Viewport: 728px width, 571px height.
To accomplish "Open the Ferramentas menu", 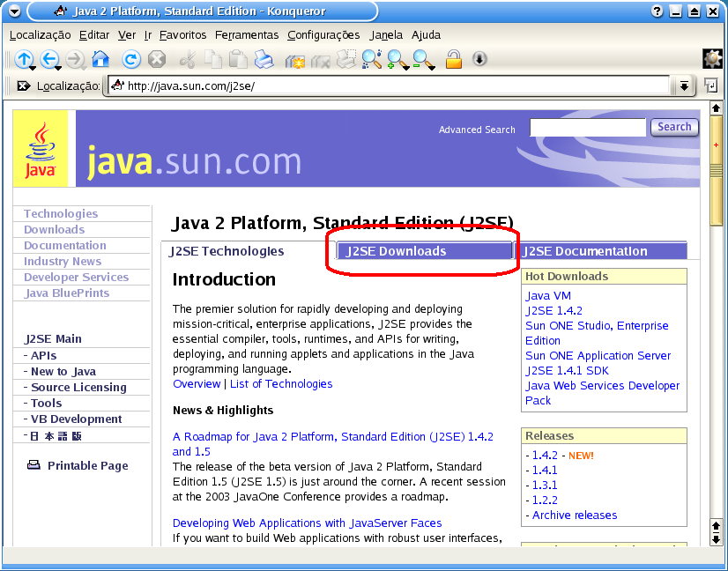I will [x=247, y=35].
